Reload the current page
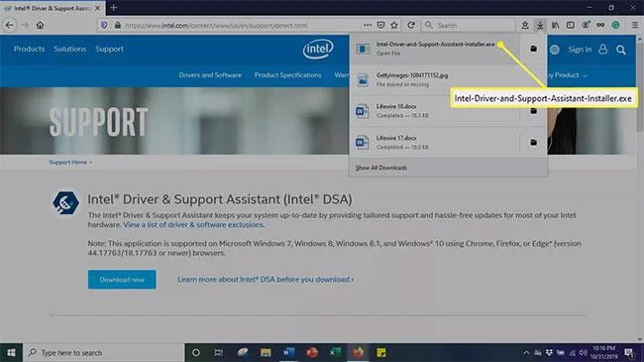Image resolution: width=644 pixels, height=362 pixels. [x=411, y=25]
